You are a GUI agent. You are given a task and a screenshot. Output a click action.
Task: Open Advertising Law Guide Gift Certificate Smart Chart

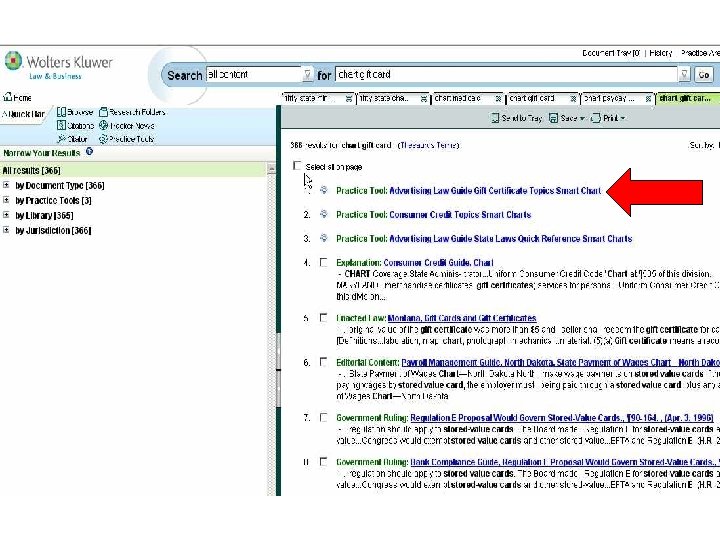(x=495, y=190)
